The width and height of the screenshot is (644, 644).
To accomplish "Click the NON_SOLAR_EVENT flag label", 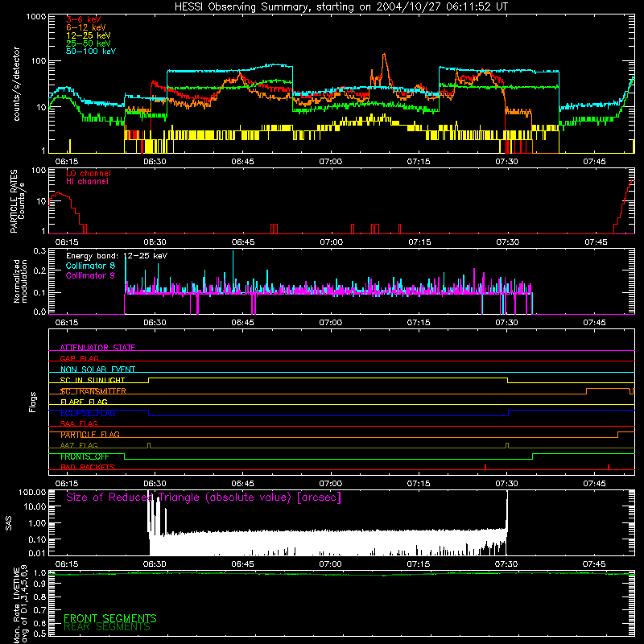I will click(x=97, y=369).
